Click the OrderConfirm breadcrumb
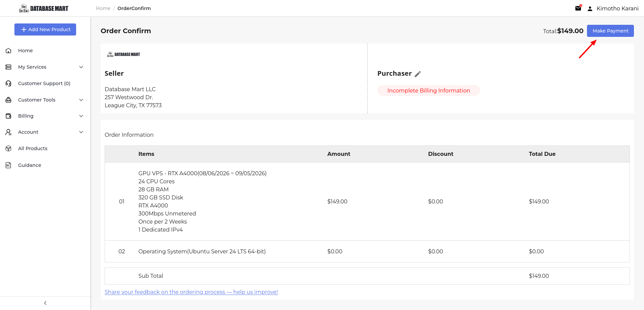Viewport: 644px width, 310px height. pos(134,8)
